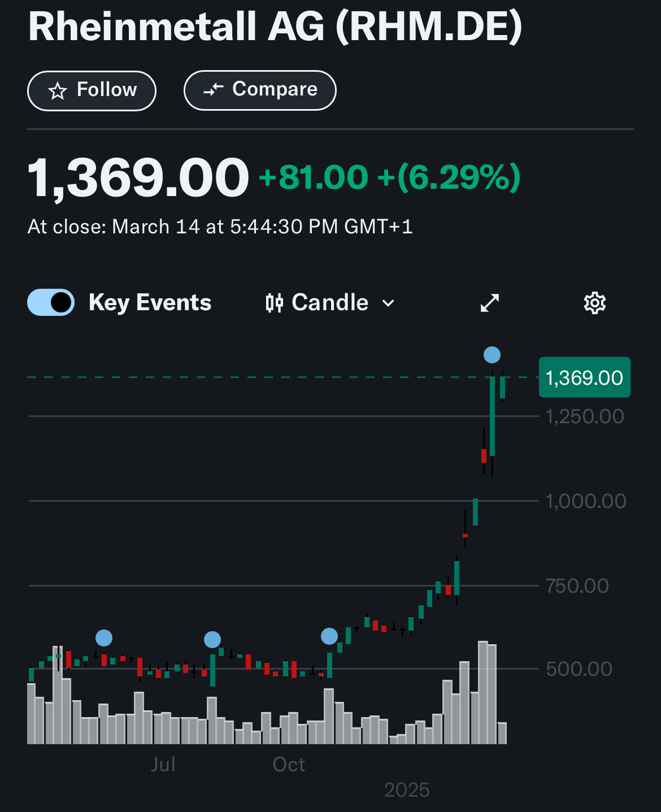Viewport: 661px width, 812px height.
Task: Click the 750.00 axis label
Action: click(577, 586)
